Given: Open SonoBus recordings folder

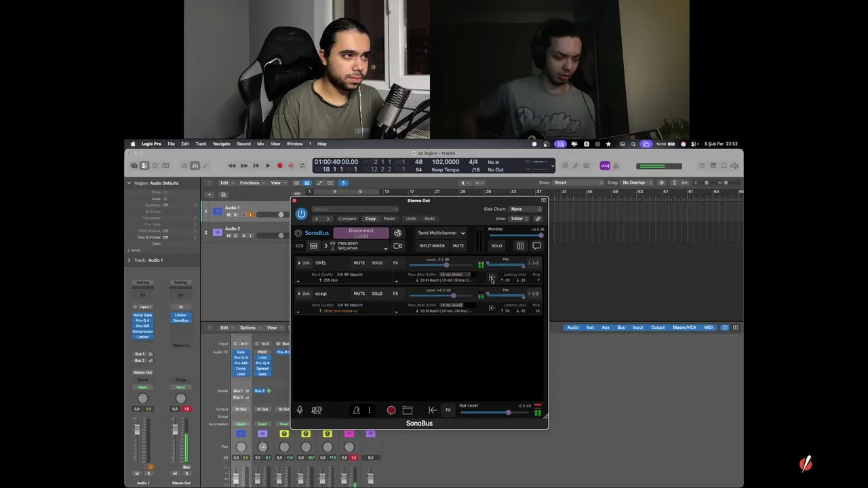Looking at the screenshot, I should point(408,410).
